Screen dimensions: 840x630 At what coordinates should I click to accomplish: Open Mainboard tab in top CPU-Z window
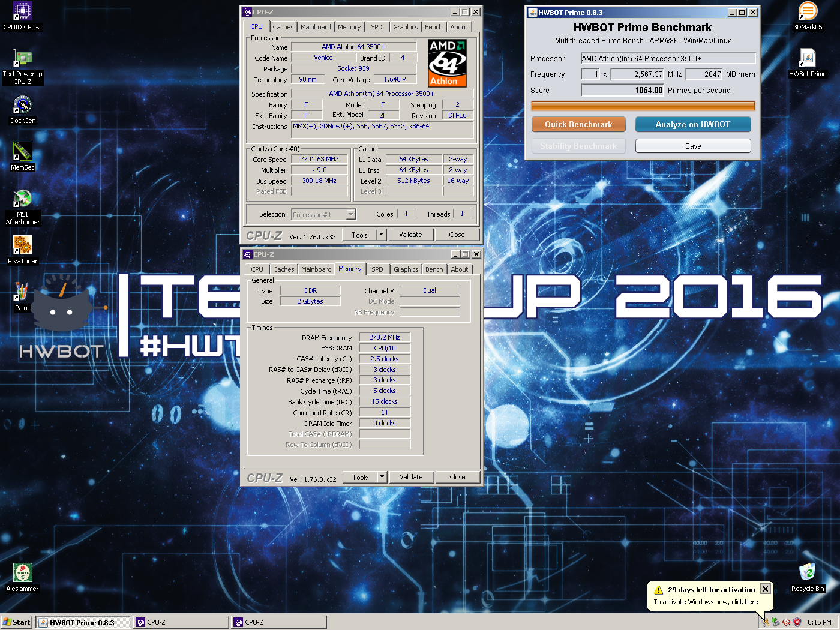click(x=316, y=27)
